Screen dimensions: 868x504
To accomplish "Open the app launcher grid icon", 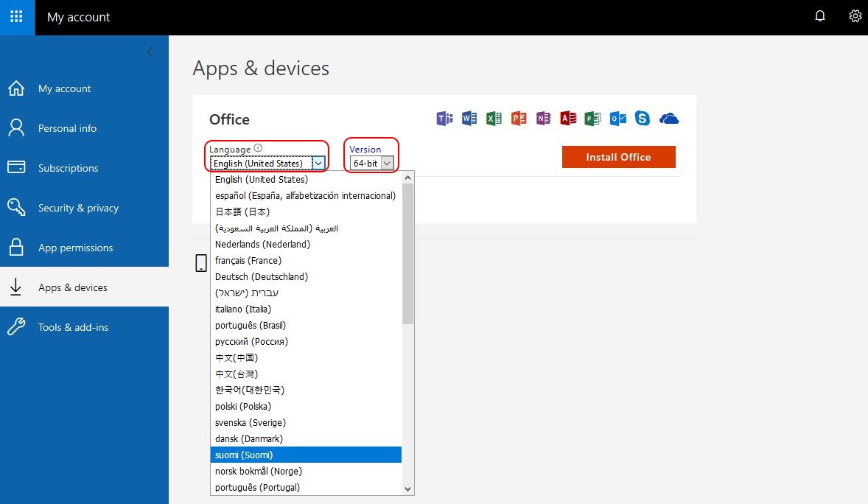I will (x=17, y=17).
